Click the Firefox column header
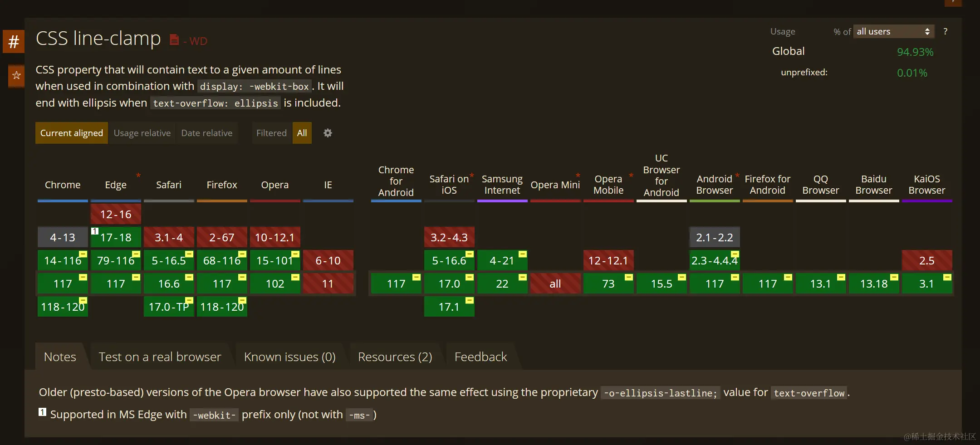This screenshot has width=980, height=445. tap(222, 185)
